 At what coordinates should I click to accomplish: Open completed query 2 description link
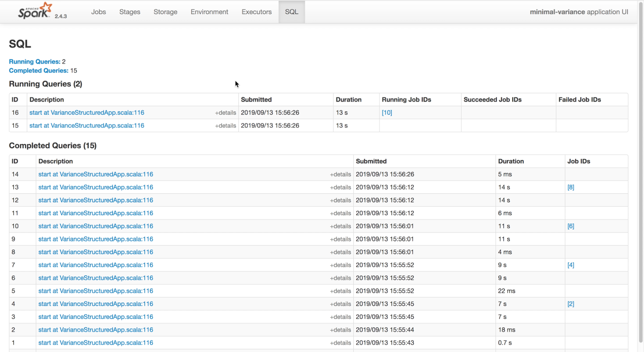coord(96,330)
